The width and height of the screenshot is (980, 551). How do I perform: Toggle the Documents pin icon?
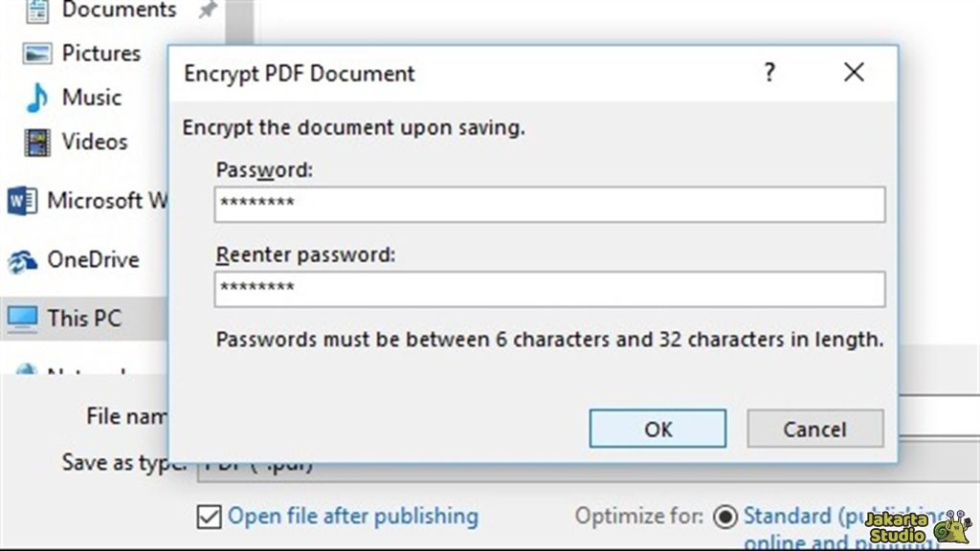click(x=206, y=10)
